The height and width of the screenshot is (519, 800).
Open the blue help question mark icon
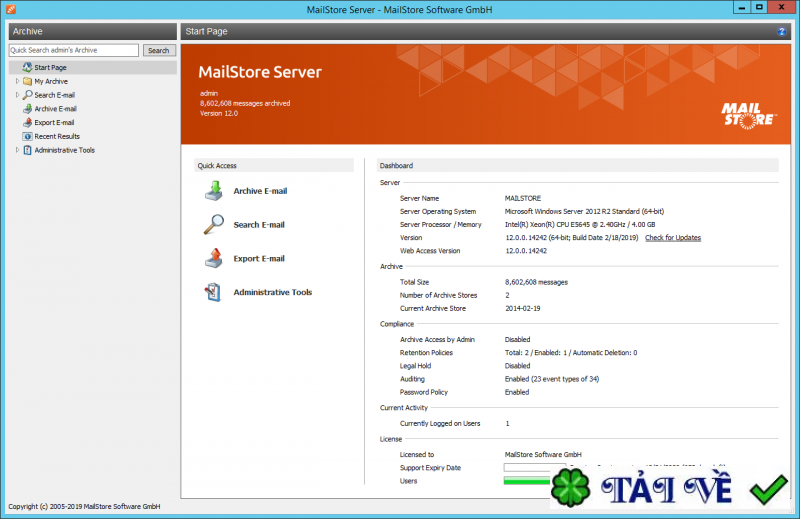[x=782, y=32]
